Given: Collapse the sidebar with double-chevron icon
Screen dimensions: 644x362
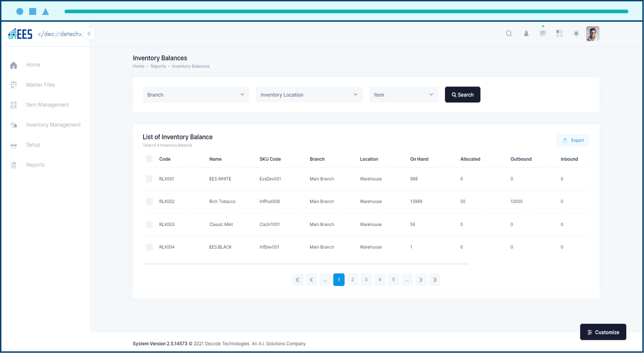Looking at the screenshot, I should click(x=89, y=34).
